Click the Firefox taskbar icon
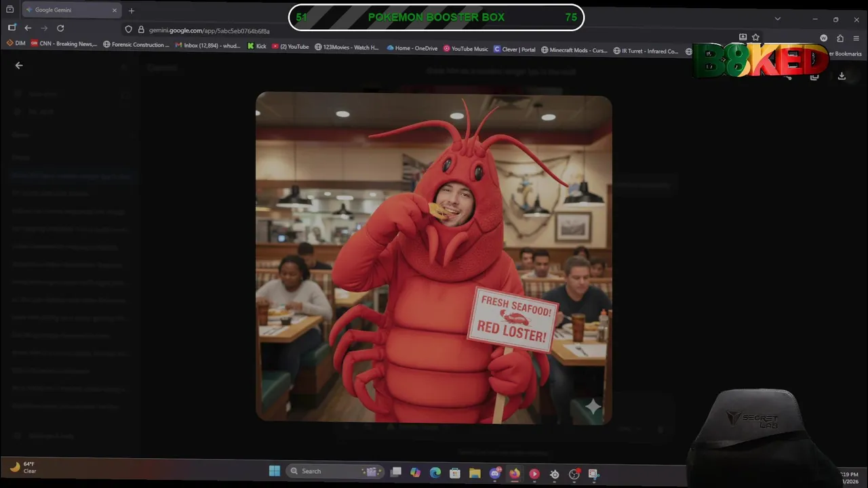The width and height of the screenshot is (868, 488). click(x=515, y=474)
